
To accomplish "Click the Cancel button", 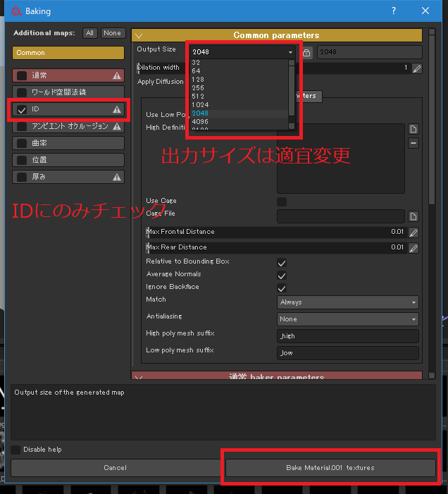I will pos(116,468).
